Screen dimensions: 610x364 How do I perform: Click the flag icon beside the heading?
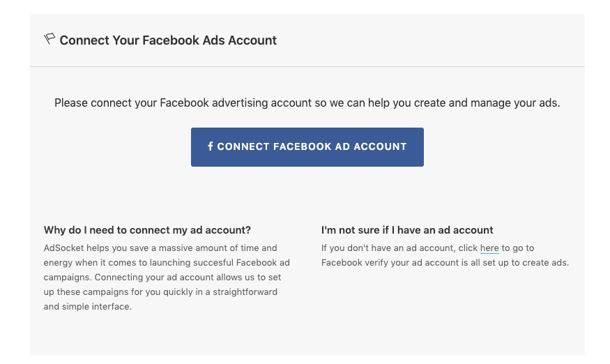click(49, 39)
